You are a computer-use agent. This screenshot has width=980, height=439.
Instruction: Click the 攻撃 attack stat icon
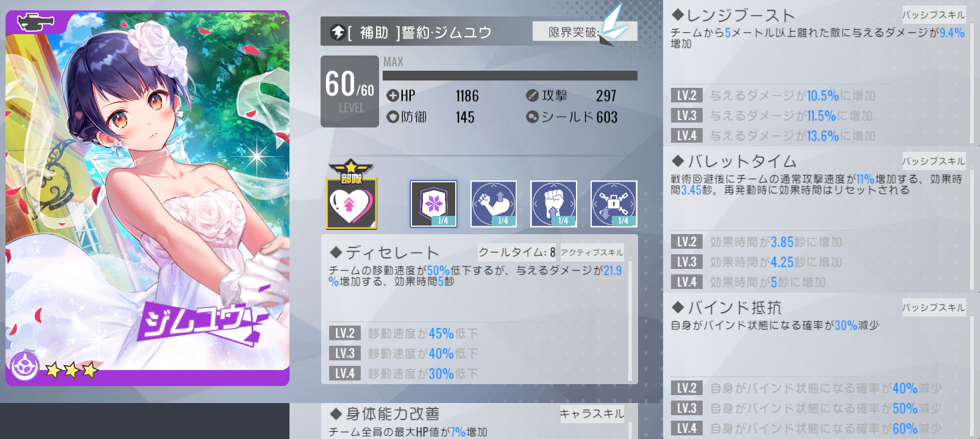(x=532, y=96)
